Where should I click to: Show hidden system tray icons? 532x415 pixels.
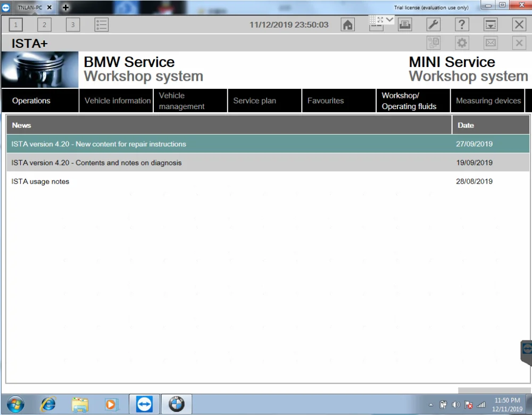[431, 404]
